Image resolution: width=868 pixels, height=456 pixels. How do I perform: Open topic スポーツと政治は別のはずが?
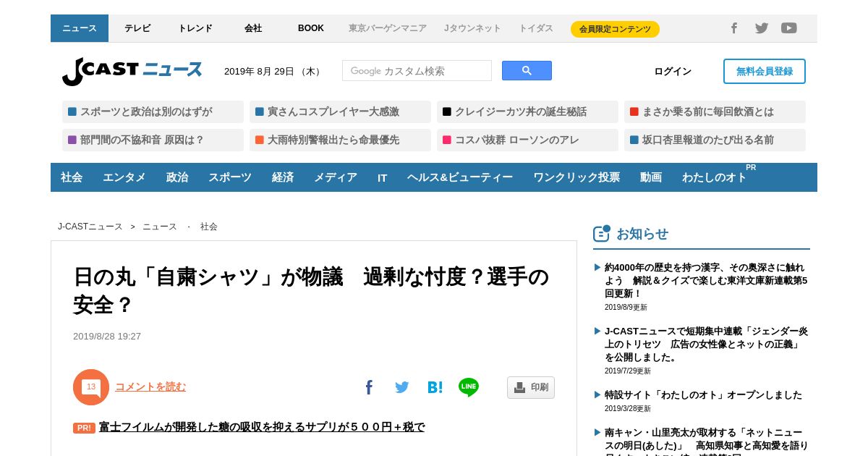(153, 111)
